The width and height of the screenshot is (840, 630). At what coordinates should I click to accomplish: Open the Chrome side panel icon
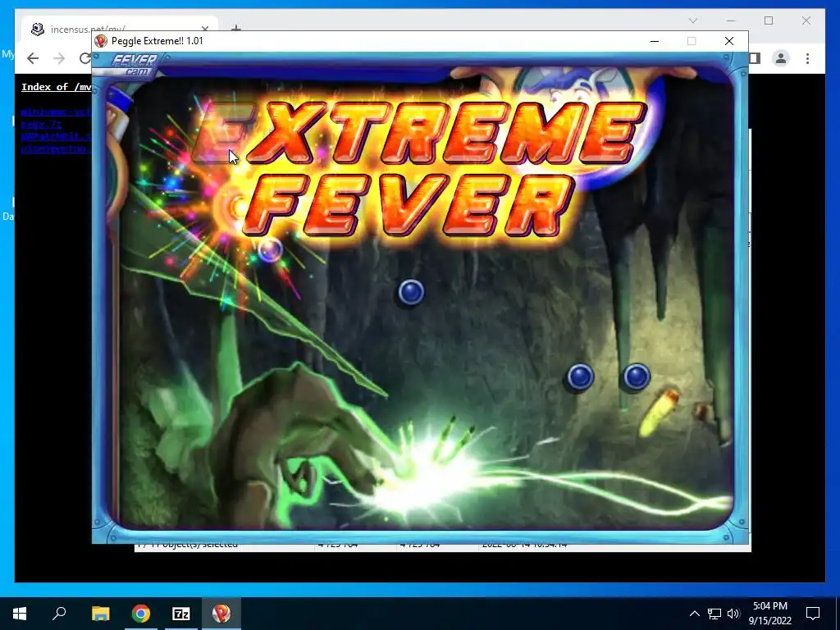click(x=755, y=58)
